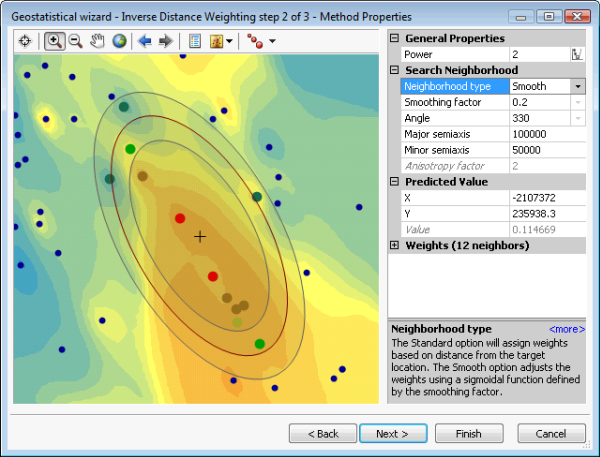Click the Cancel button

point(551,433)
